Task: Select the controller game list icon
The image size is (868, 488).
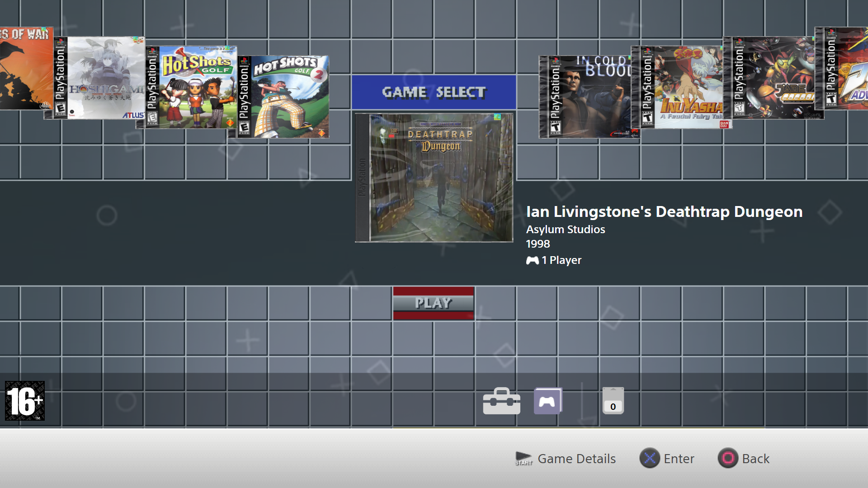Action: (x=548, y=401)
